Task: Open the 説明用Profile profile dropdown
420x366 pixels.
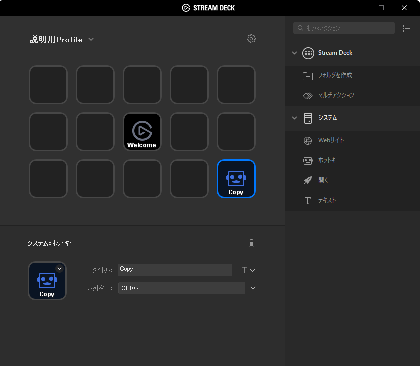Action: tap(62, 39)
